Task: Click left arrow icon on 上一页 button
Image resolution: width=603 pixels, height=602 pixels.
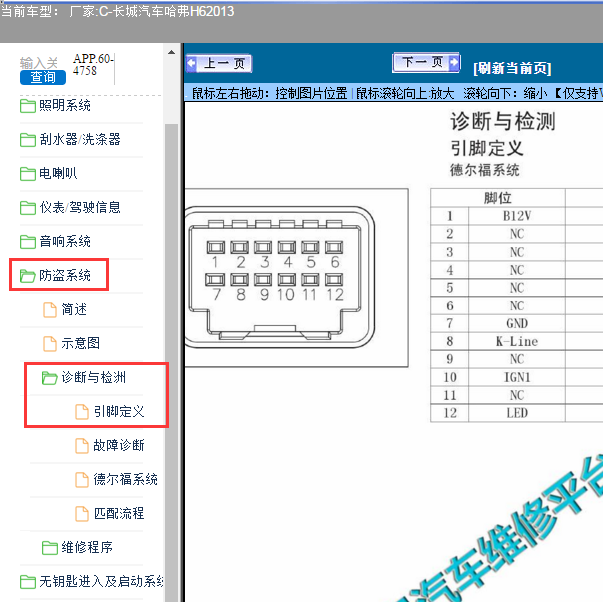Action: click(192, 63)
